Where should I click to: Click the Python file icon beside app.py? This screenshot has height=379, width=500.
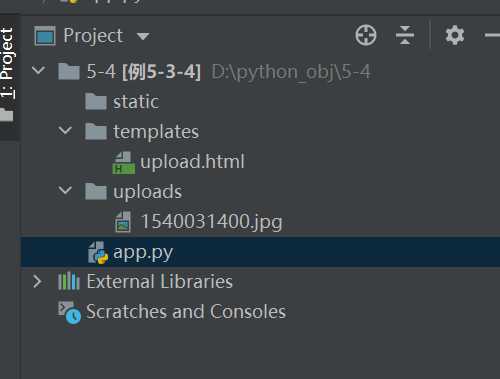point(98,252)
